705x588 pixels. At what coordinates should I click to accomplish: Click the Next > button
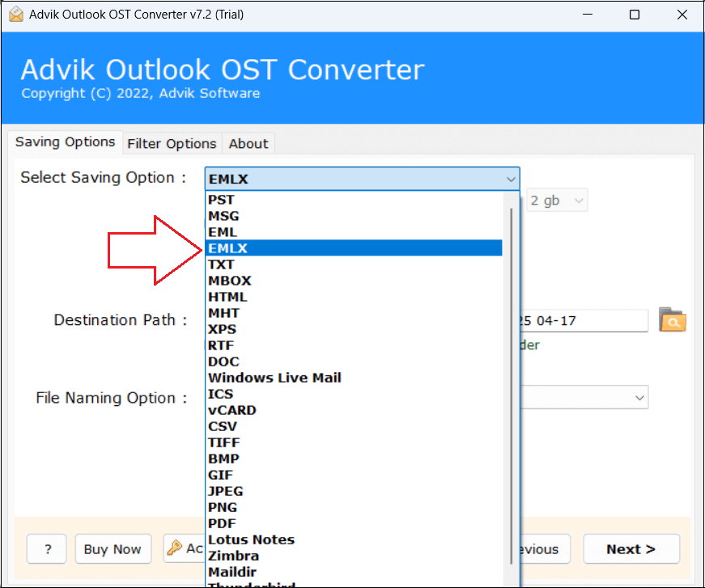631,548
